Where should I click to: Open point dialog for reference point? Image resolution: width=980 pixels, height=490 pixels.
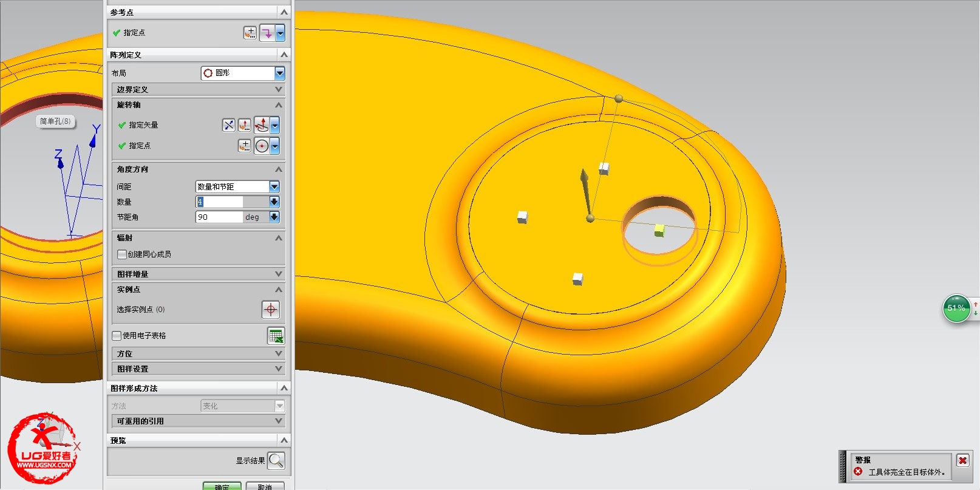[x=250, y=33]
